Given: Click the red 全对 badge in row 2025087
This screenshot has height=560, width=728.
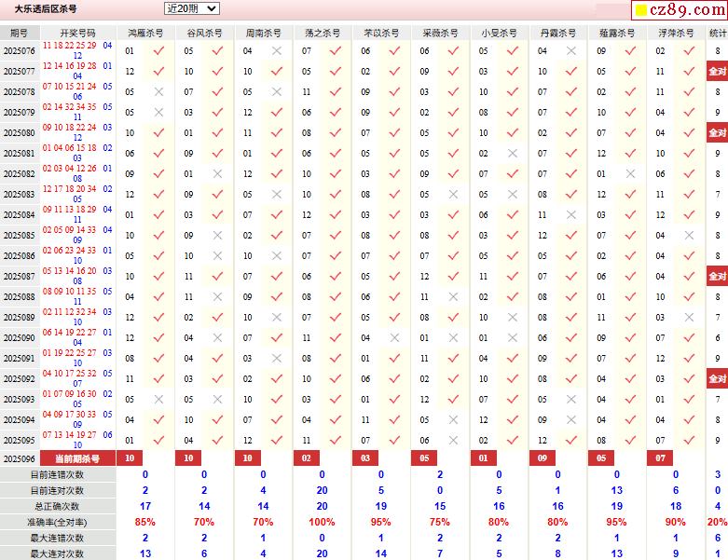Looking at the screenshot, I should coord(718,276).
